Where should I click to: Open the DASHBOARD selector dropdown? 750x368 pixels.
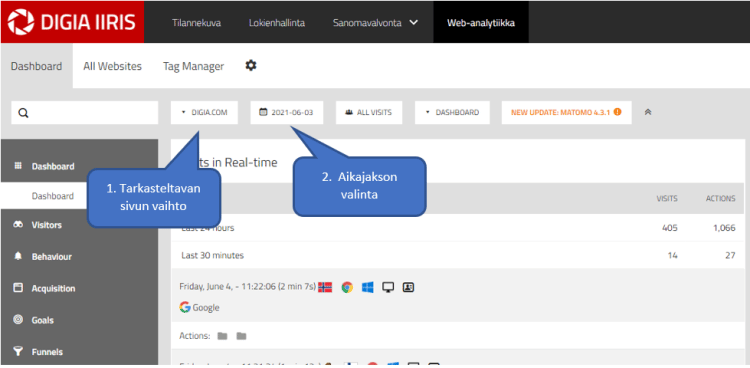tap(452, 112)
